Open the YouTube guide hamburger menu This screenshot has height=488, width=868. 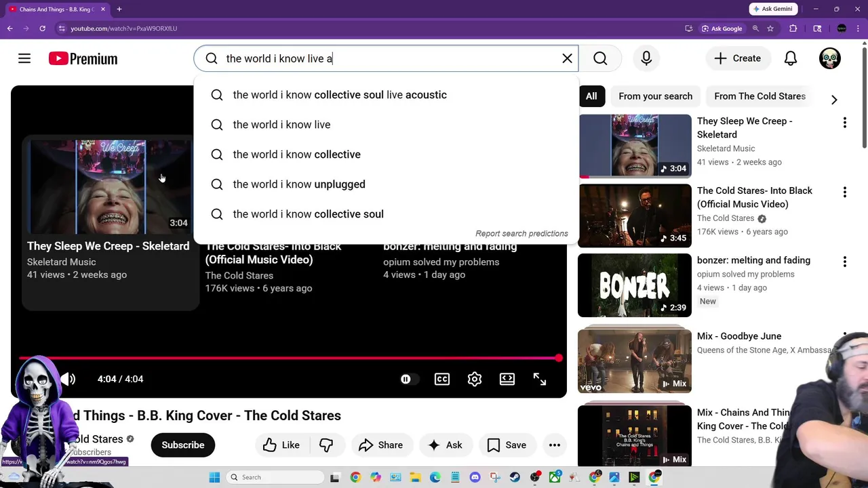point(24,59)
